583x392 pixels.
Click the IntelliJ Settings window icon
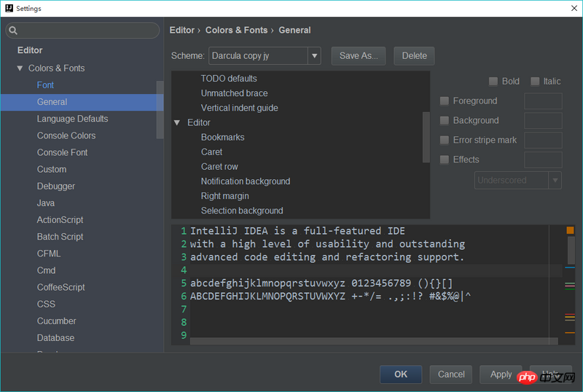(9, 8)
